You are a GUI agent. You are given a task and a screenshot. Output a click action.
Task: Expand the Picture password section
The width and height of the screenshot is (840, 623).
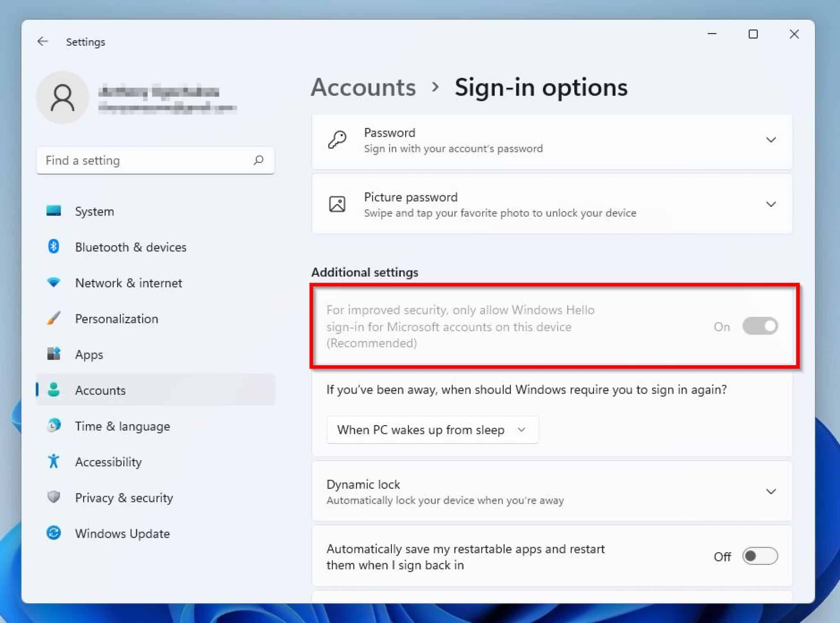point(771,204)
